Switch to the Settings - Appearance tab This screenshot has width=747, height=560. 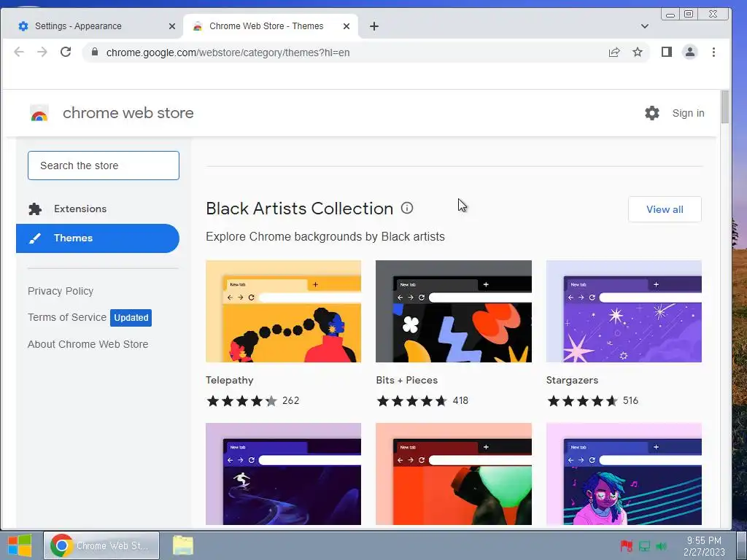pyautogui.click(x=92, y=26)
